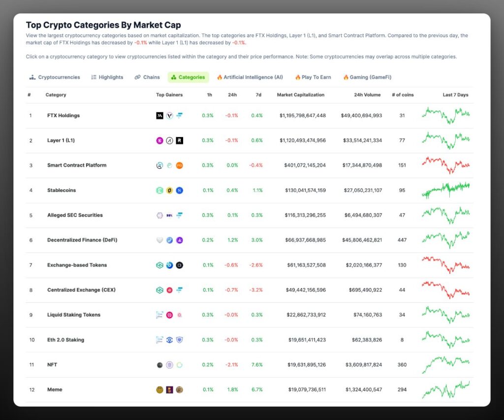504x420 pixels.
Task: Open the Eth 2.0 Staking category
Action: pos(65,340)
